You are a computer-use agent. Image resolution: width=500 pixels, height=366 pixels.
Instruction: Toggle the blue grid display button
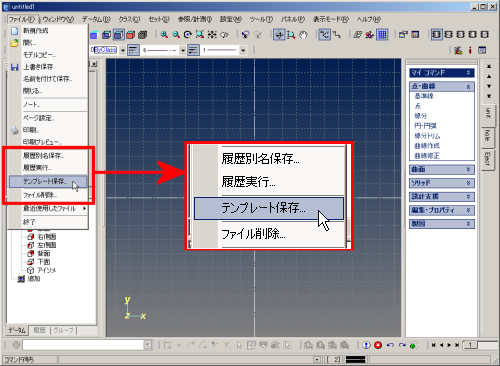tap(382, 35)
